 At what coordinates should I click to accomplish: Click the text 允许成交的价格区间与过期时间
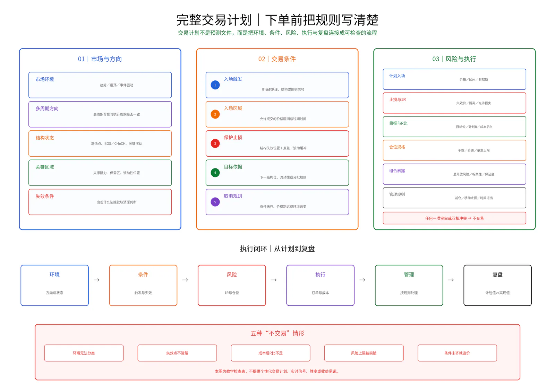pyautogui.click(x=283, y=119)
